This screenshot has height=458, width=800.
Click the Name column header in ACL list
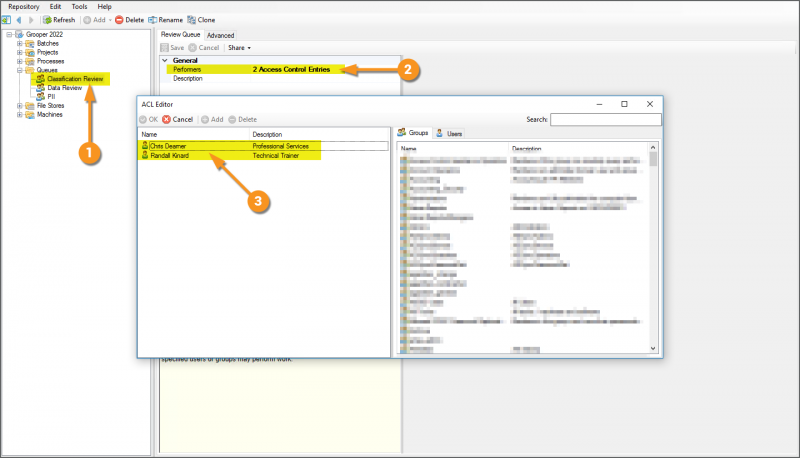point(194,135)
